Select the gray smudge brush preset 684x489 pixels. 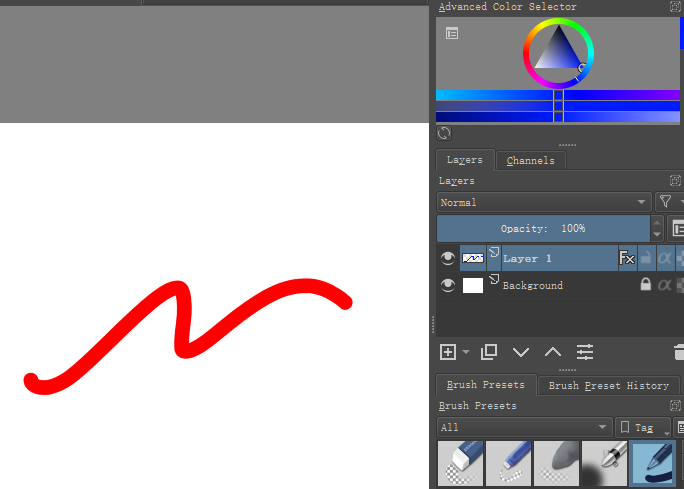(x=557, y=463)
